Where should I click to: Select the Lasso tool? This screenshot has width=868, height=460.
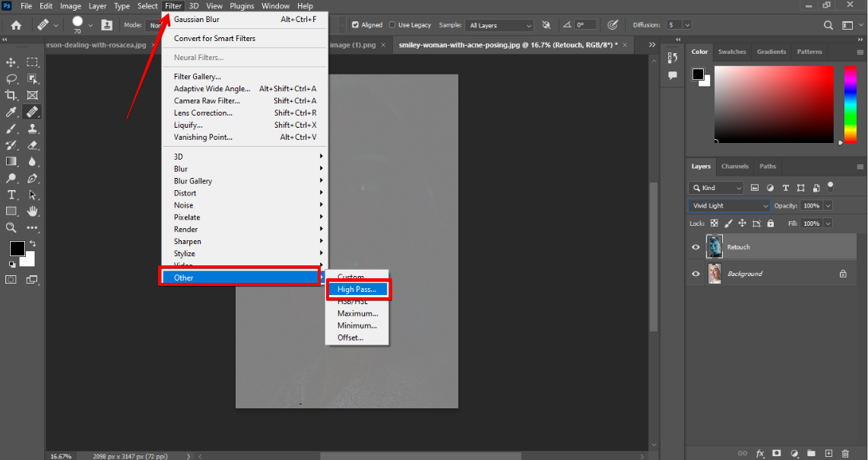click(x=11, y=78)
